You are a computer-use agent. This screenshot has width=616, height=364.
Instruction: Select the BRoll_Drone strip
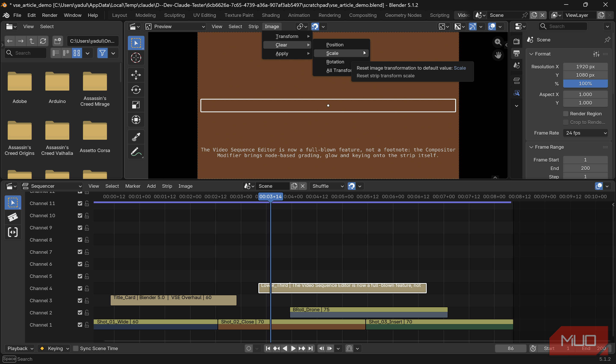tap(369, 312)
